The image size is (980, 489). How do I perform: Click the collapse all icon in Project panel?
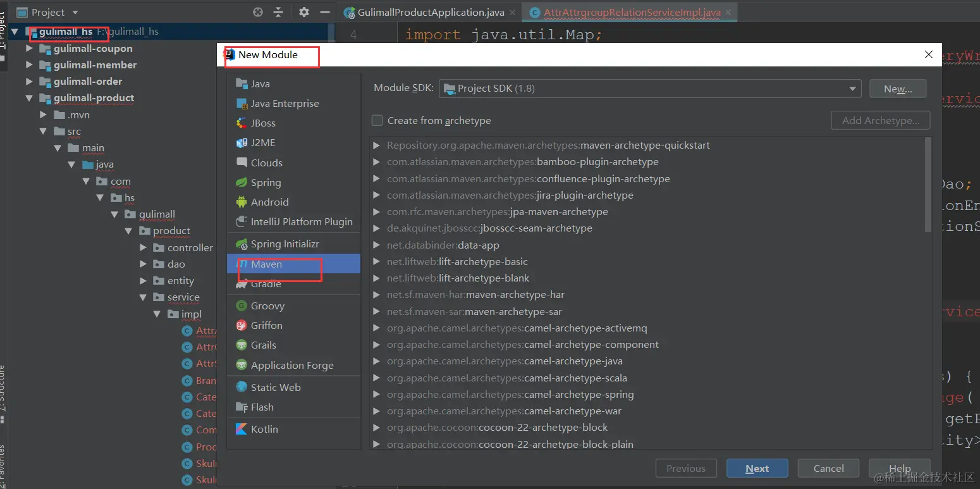[x=278, y=12]
